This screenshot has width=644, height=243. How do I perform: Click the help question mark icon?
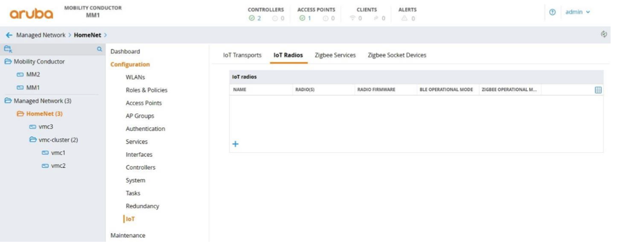(552, 13)
